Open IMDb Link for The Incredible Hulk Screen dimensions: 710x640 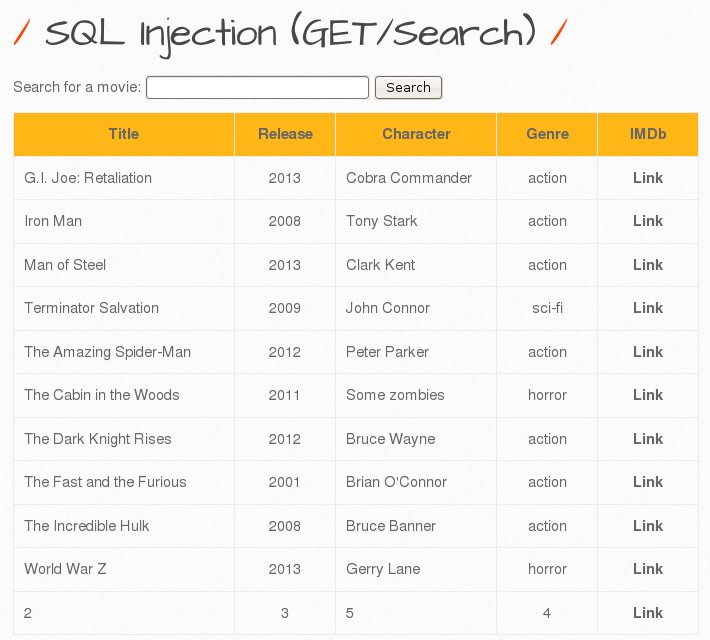(648, 526)
